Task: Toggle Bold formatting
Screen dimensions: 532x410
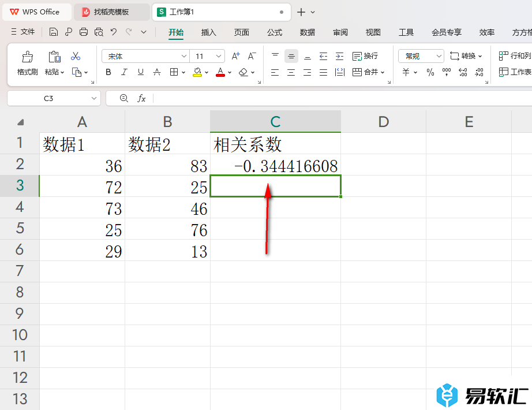Action: click(108, 72)
